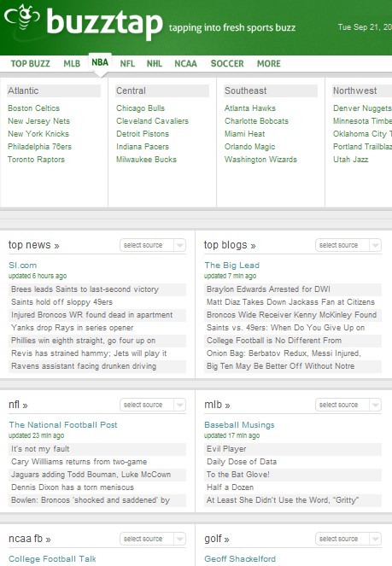392x566 pixels.
Task: Open the top news section heading
Action: coord(34,245)
